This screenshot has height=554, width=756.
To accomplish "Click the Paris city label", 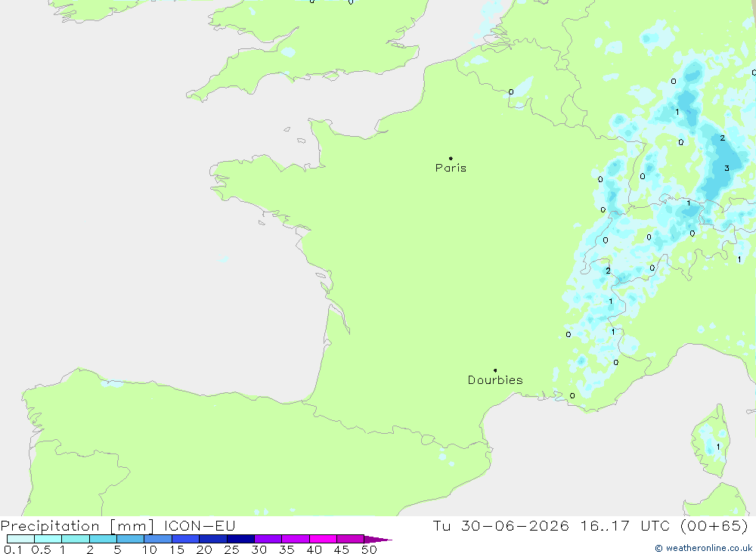I will pyautogui.click(x=451, y=168).
